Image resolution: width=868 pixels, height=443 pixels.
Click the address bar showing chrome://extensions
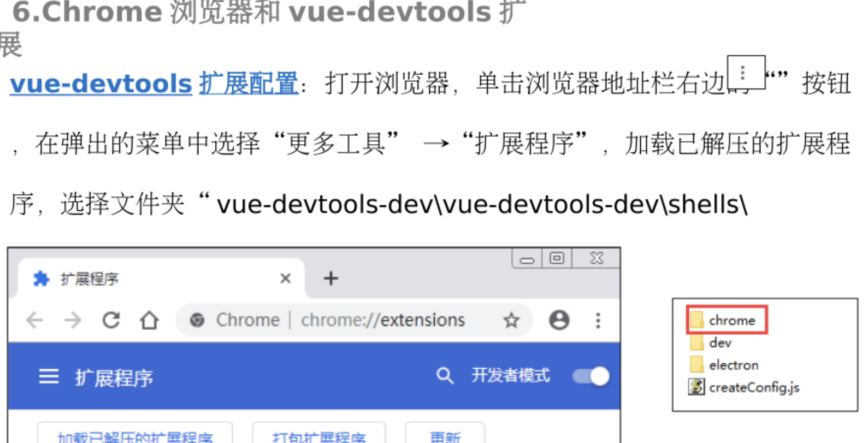(354, 320)
